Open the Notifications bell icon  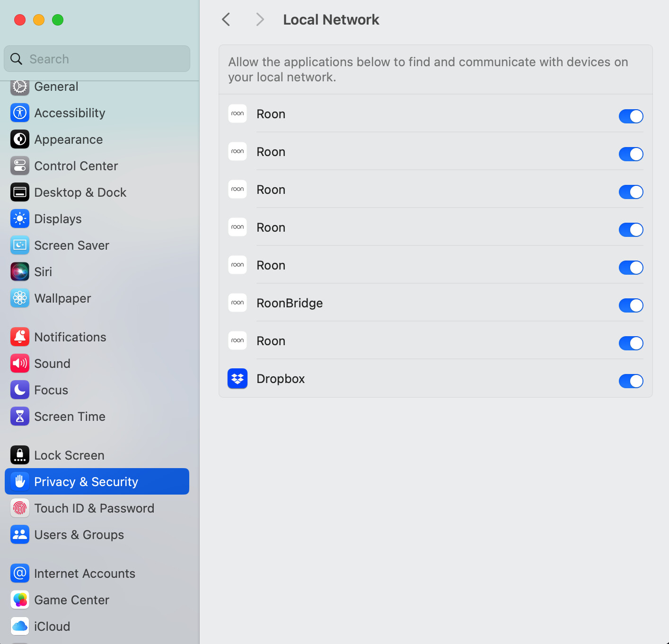click(x=20, y=337)
